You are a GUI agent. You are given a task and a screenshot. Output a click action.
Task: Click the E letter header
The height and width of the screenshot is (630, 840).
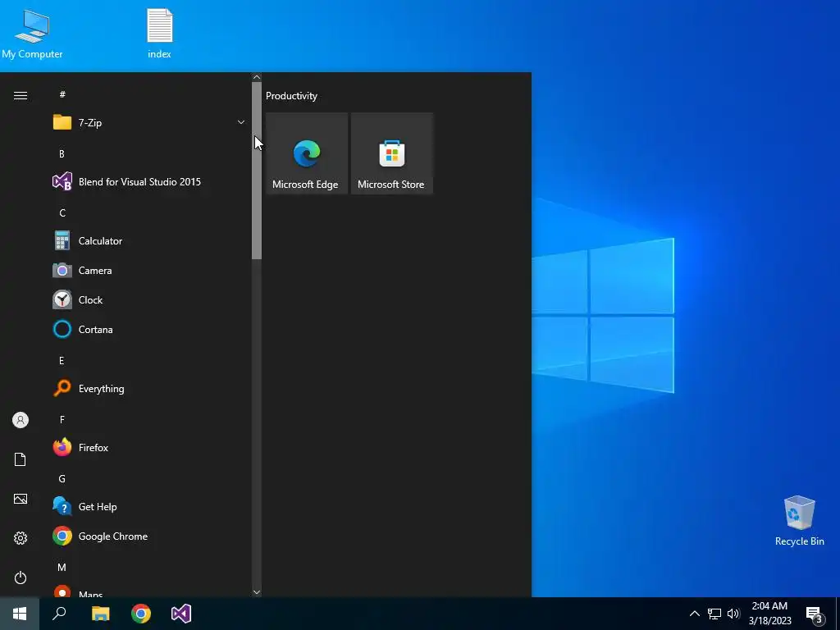pos(62,361)
